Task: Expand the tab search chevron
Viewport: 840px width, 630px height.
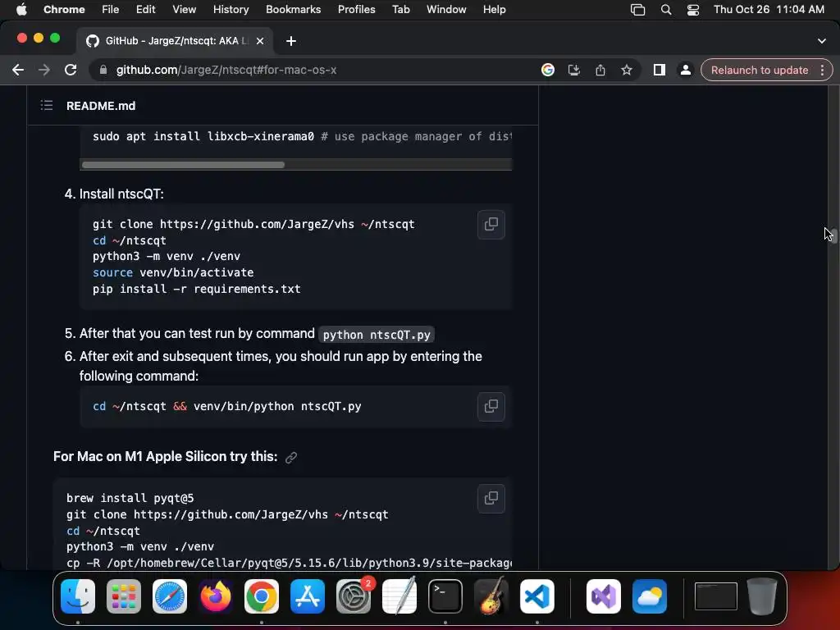Action: tap(822, 41)
